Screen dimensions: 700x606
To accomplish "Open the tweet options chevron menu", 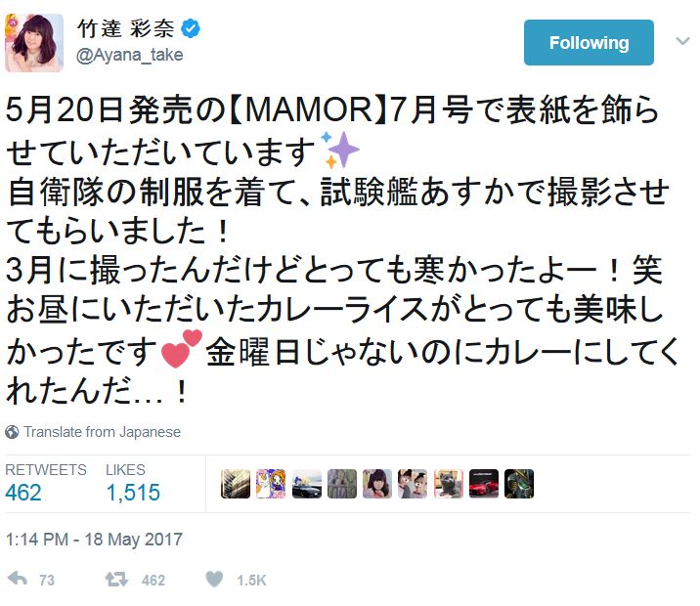I will (682, 41).
